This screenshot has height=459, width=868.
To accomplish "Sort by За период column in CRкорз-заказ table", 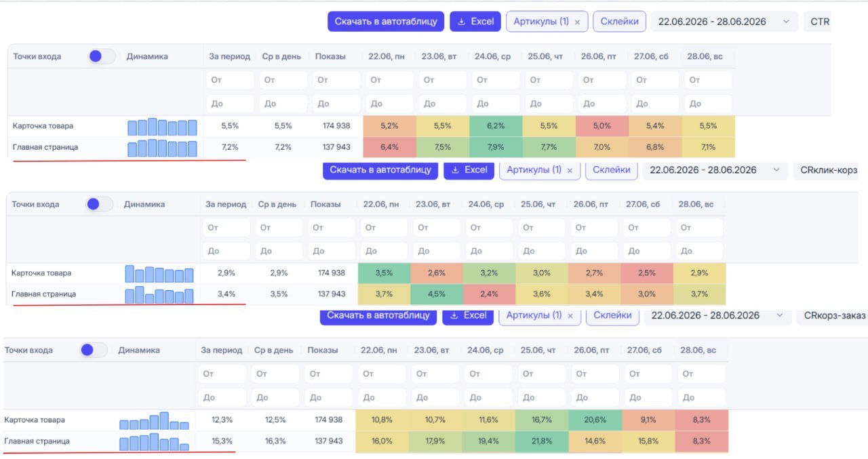I will click(221, 351).
